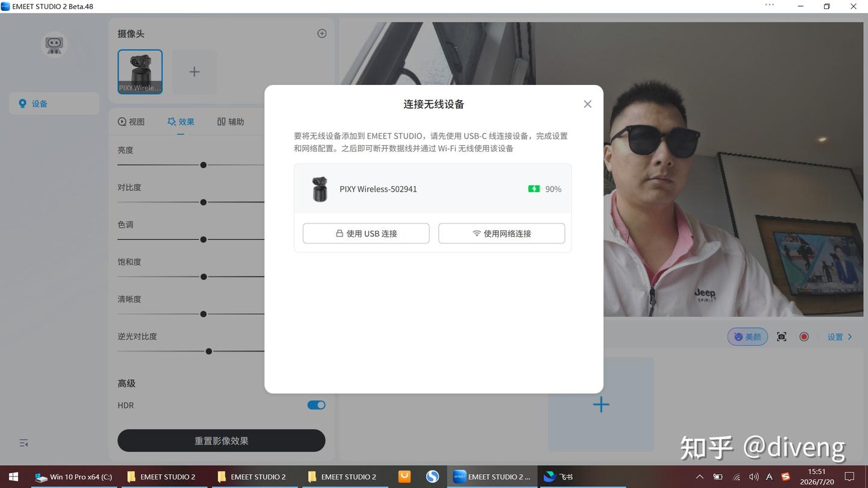The image size is (868, 488).
Task: Click the 亮度 slider handle
Action: [204, 165]
